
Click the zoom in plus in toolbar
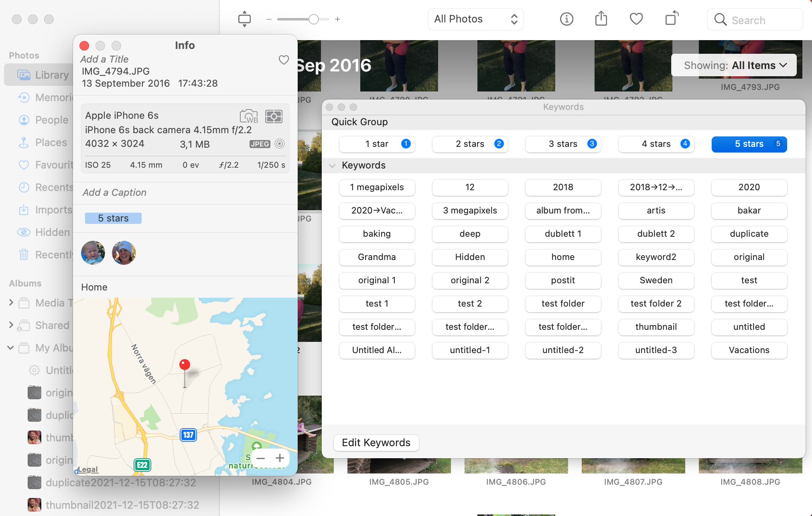click(x=337, y=19)
